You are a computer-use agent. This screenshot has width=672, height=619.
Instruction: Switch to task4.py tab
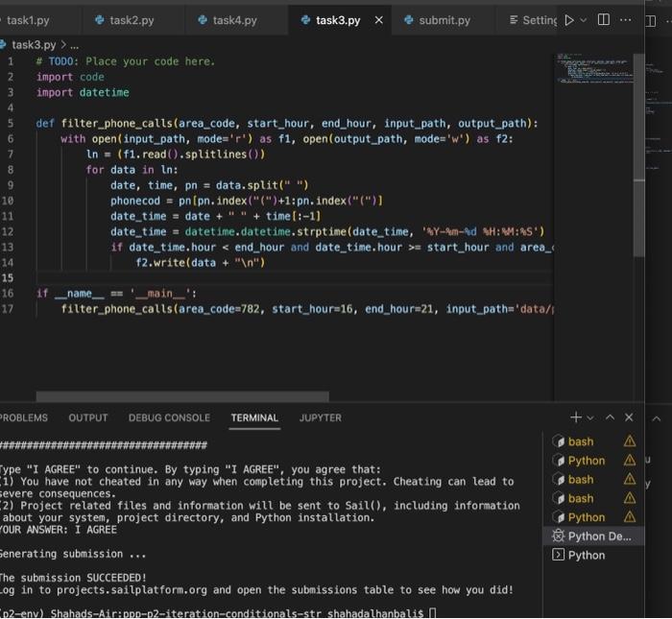coord(228,20)
